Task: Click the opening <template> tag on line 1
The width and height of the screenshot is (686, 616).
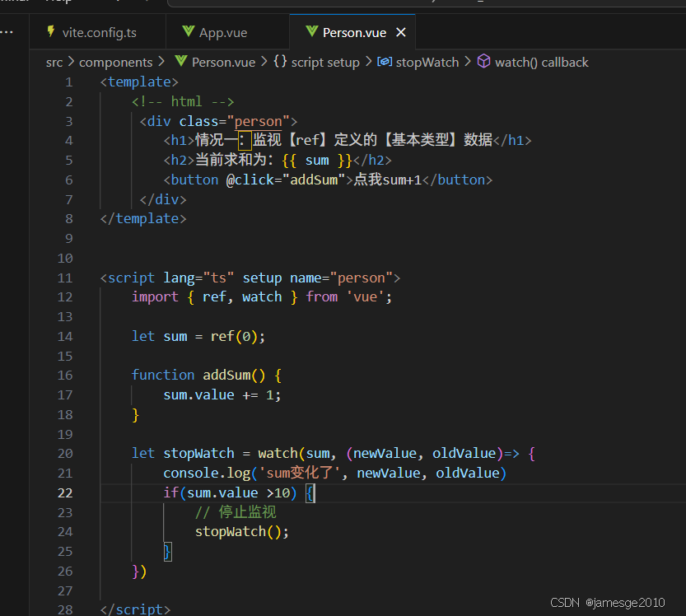Action: pos(139,82)
